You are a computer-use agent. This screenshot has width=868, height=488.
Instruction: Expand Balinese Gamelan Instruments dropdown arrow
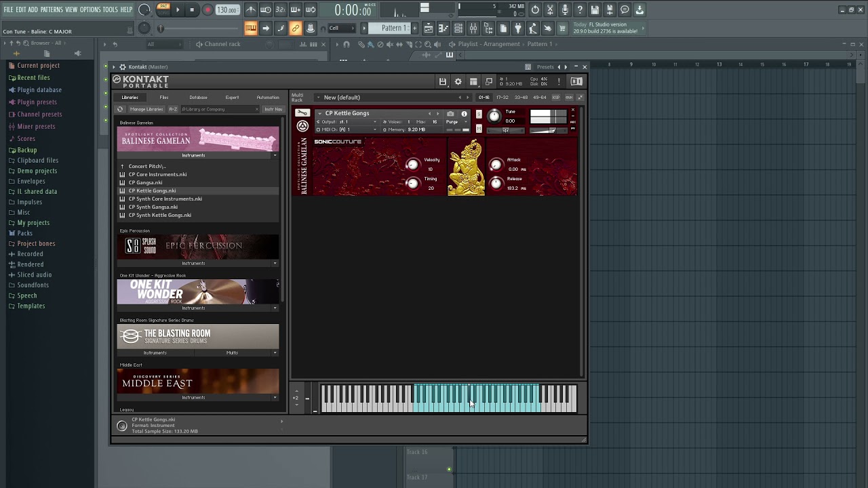pos(275,155)
